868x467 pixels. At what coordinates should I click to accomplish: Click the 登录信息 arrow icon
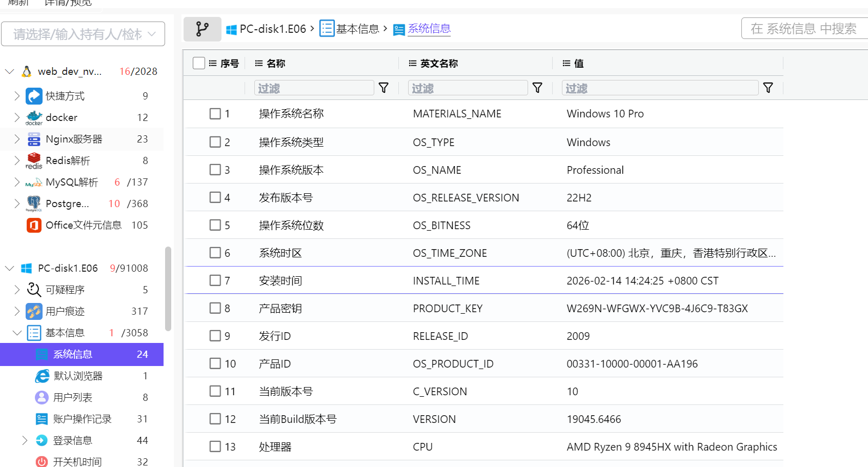coord(42,440)
